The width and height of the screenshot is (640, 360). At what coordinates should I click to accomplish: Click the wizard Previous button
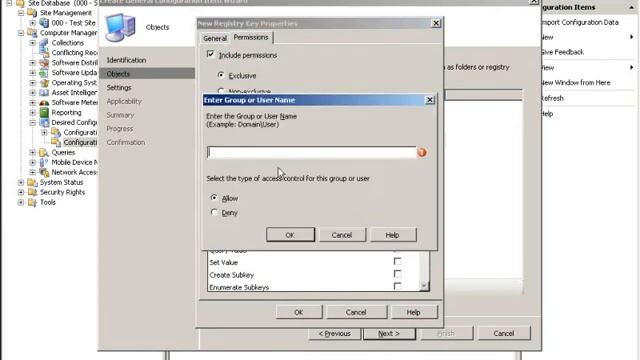pyautogui.click(x=335, y=333)
